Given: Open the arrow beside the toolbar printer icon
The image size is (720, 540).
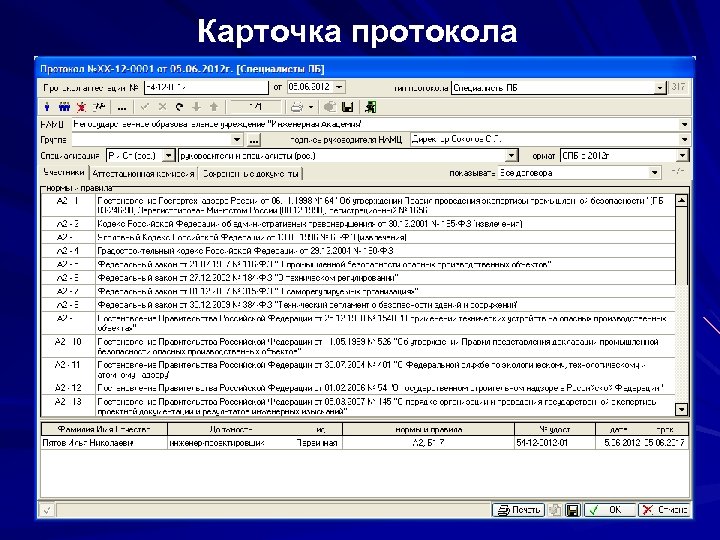Looking at the screenshot, I should [x=311, y=108].
